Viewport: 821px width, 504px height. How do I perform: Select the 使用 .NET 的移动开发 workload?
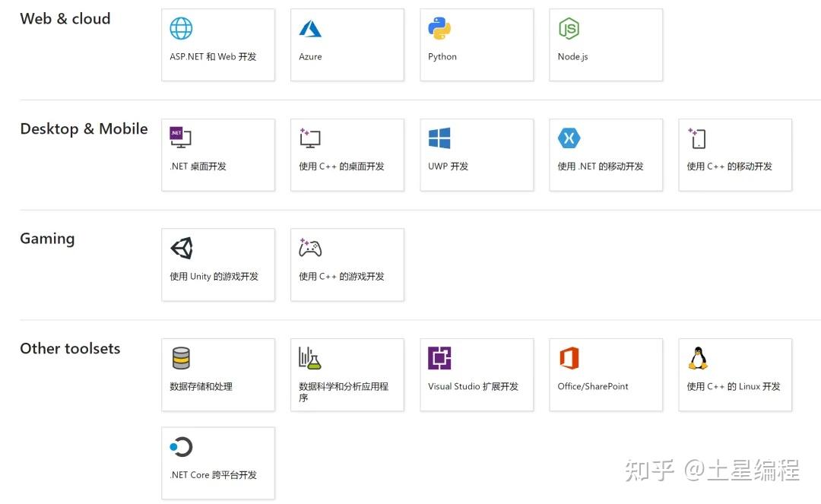point(605,154)
